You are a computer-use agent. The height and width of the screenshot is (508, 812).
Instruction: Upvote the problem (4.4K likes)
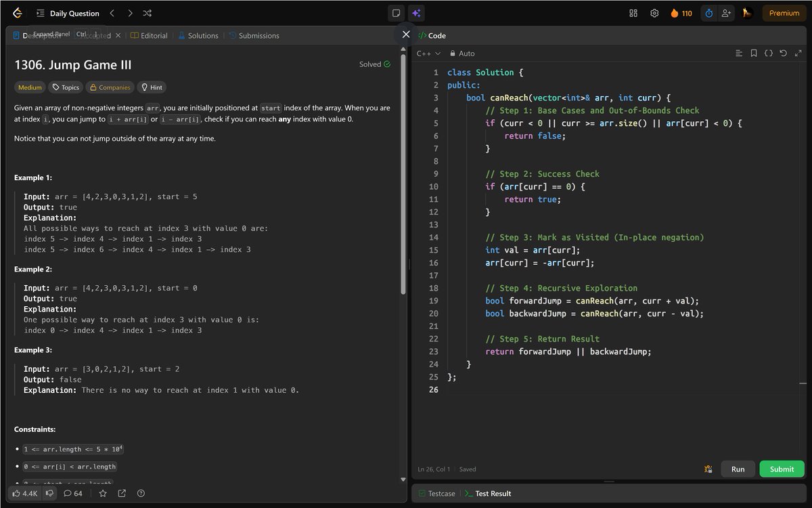24,493
